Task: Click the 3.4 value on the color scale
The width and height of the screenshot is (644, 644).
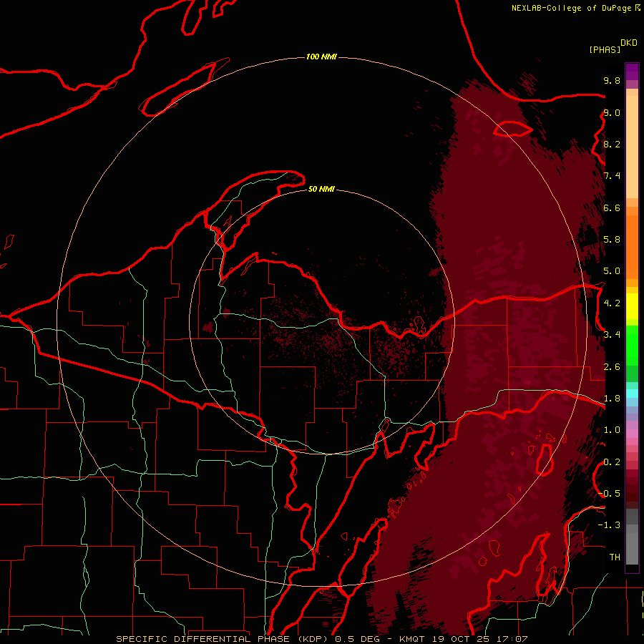Action: pos(612,335)
